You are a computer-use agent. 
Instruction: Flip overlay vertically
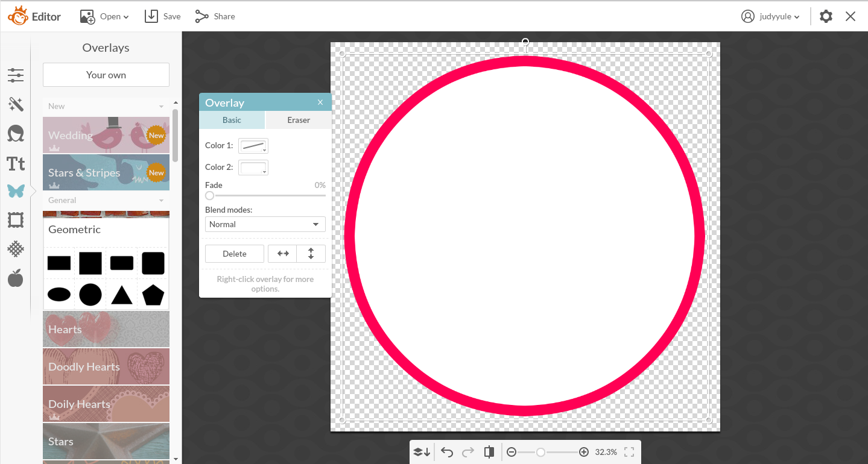[311, 254]
